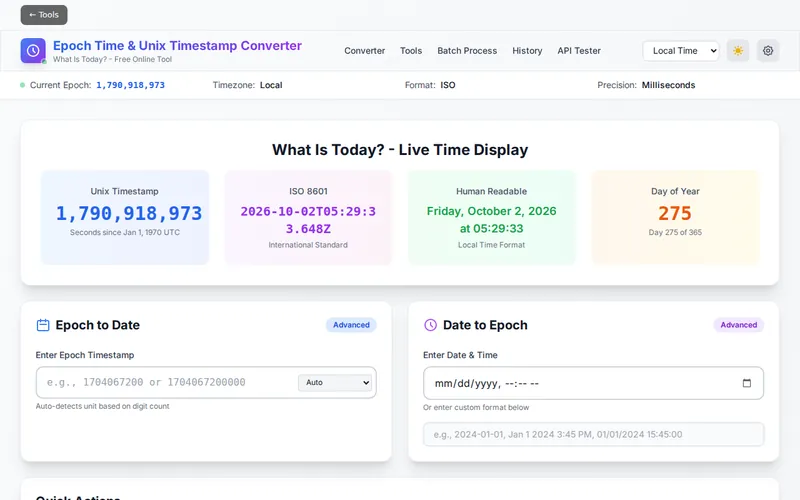Click the purple clock logo icon
The width and height of the screenshot is (800, 500).
pyautogui.click(x=33, y=51)
